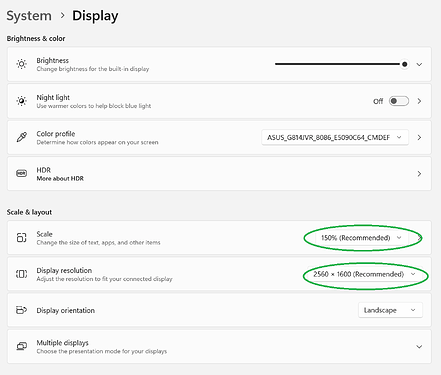Click 'Use warmer colors to help block blue light'

(x=94, y=106)
